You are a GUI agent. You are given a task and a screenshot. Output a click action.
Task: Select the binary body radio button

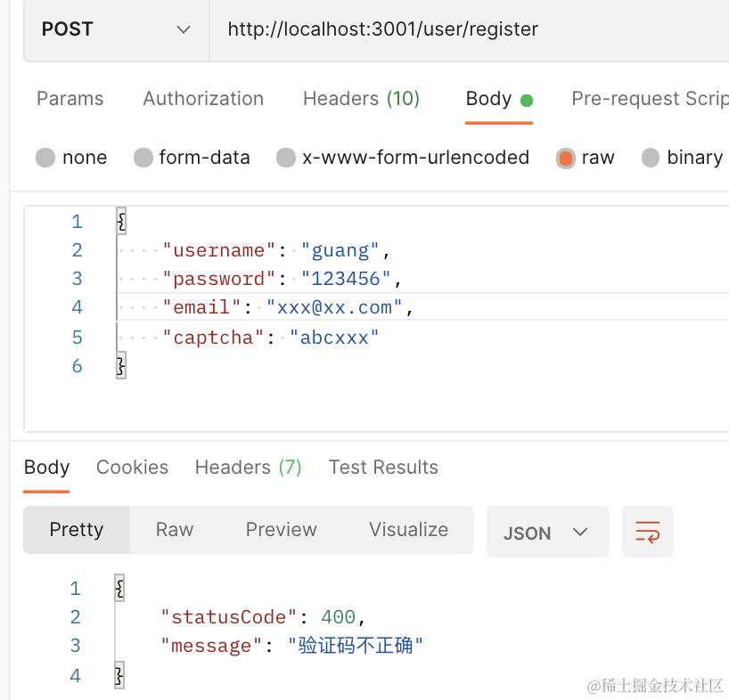(x=651, y=159)
